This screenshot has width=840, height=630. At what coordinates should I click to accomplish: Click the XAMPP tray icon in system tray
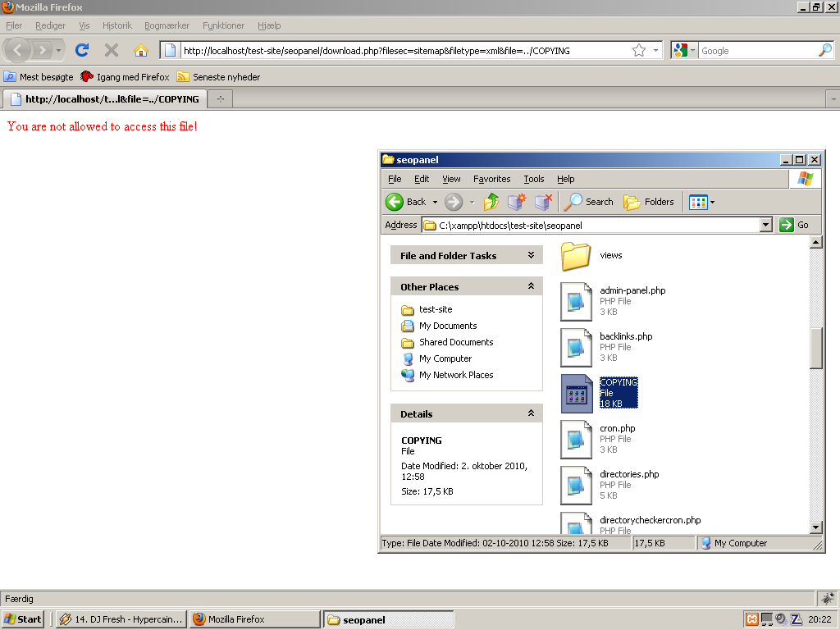(752, 619)
